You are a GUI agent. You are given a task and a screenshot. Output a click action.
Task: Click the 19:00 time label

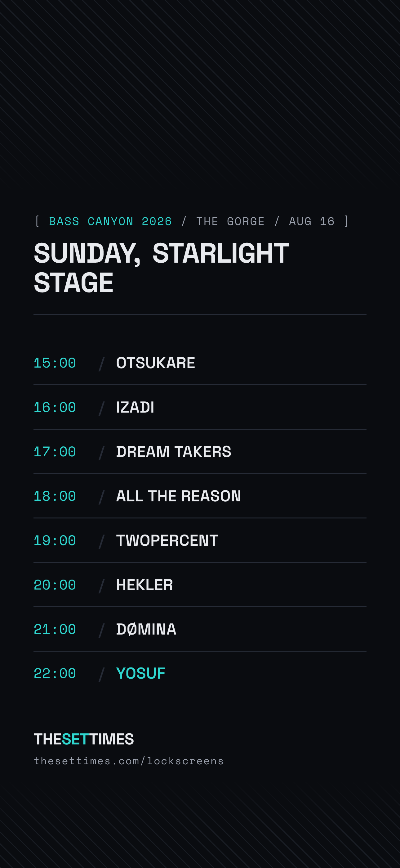pos(55,541)
